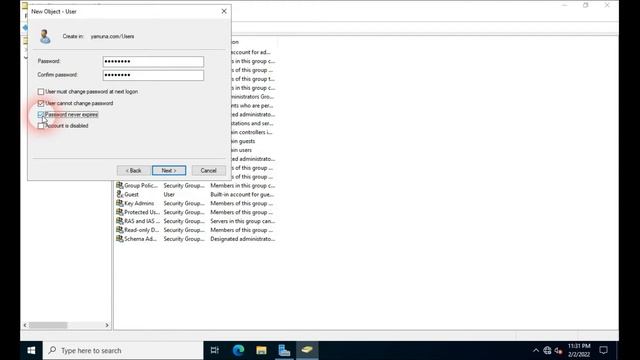Open network status tray icon
This screenshot has width=640, height=360.
click(547, 351)
